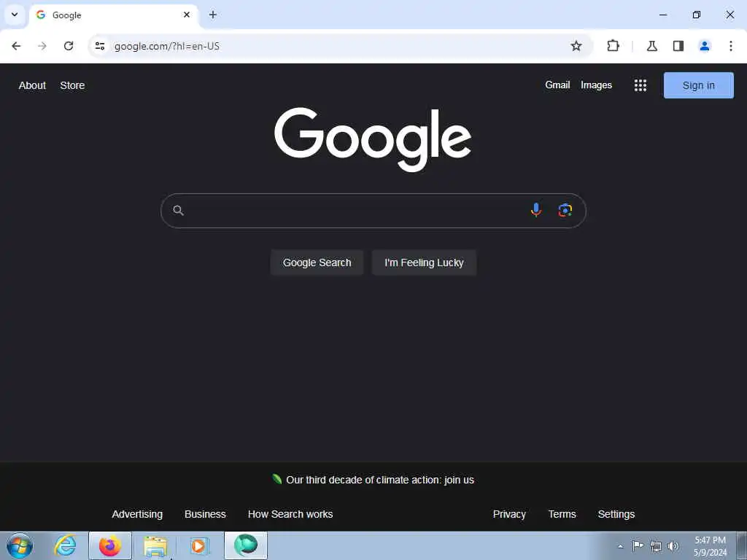Select the green browser taskbar icon
This screenshot has width=747, height=560.
(246, 545)
